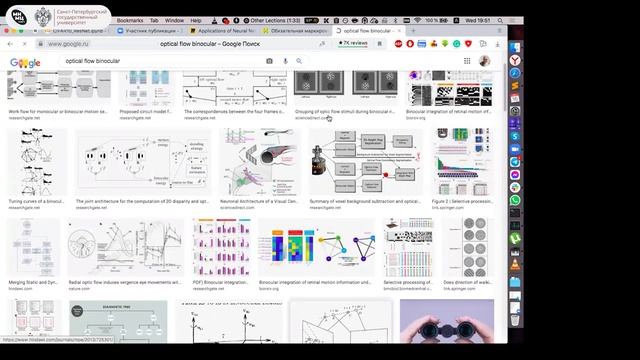Open the Bookmarks menu

[x=130, y=20]
